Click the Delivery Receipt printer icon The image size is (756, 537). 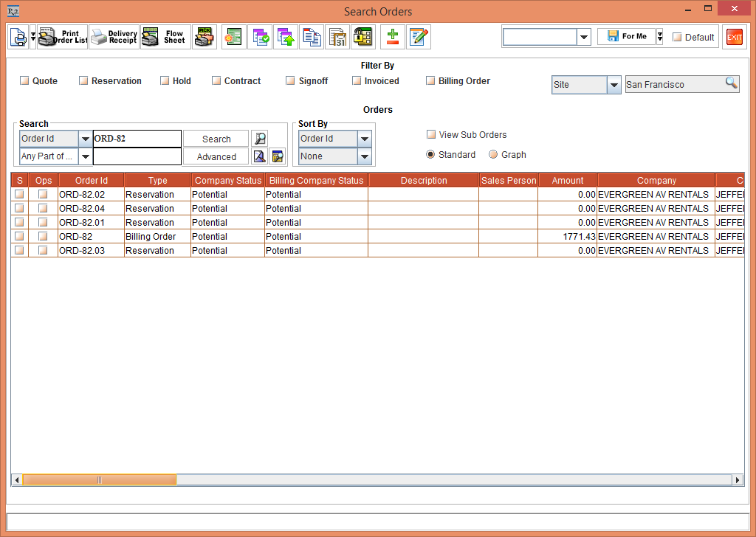[x=114, y=37]
